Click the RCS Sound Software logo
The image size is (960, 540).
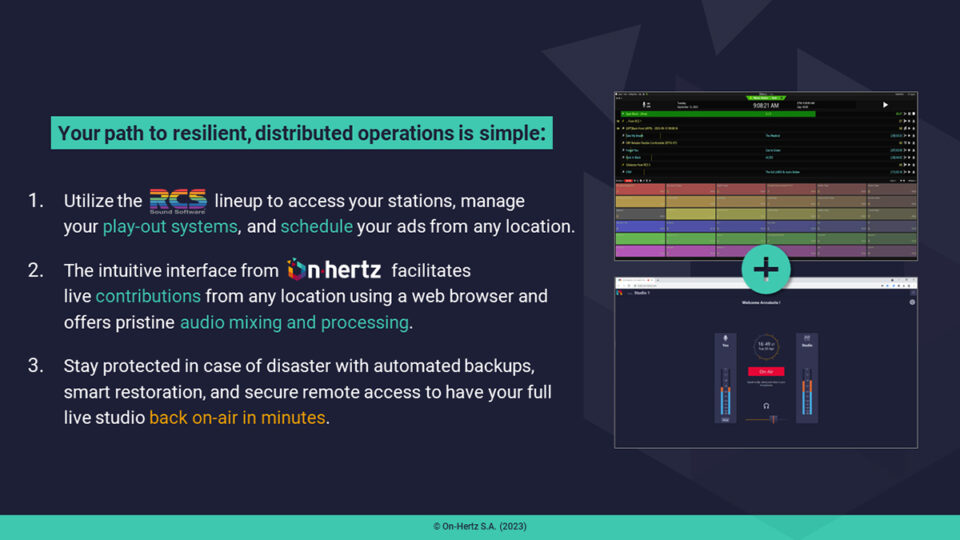[178, 201]
